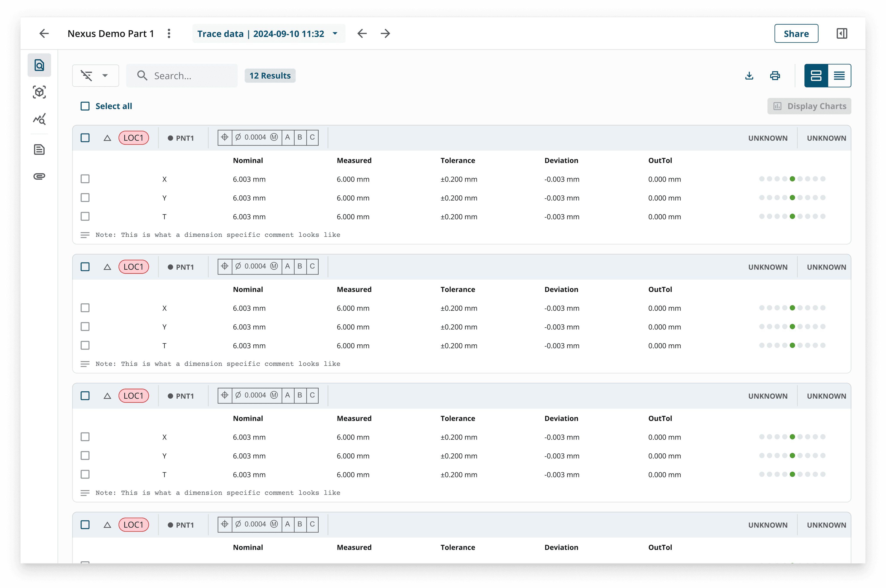Click the Share button
The image size is (886, 588).
point(796,34)
